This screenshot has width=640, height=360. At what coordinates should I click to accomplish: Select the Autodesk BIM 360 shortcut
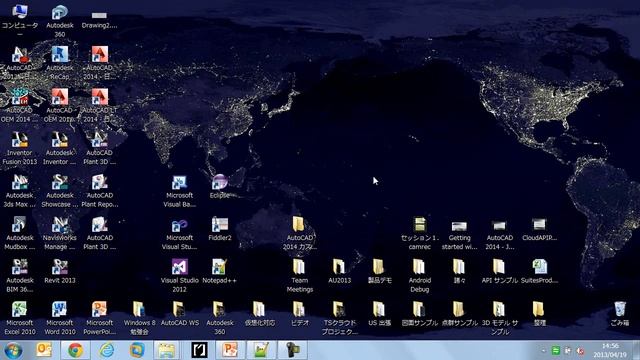pyautogui.click(x=20, y=276)
